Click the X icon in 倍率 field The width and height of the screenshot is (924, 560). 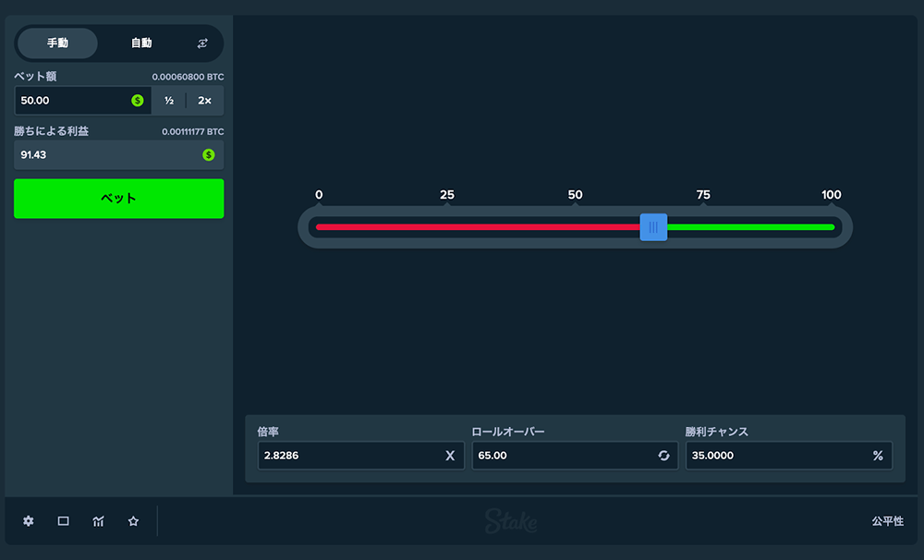(450, 456)
